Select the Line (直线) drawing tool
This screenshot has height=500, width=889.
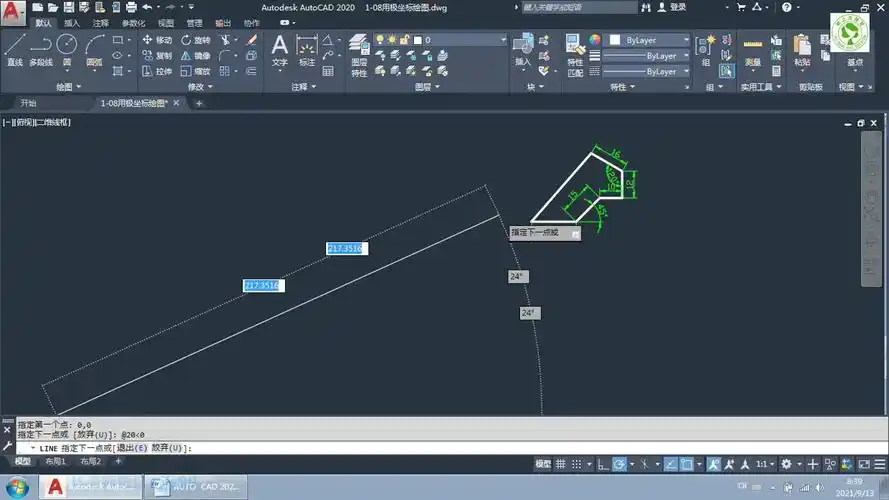(14, 48)
